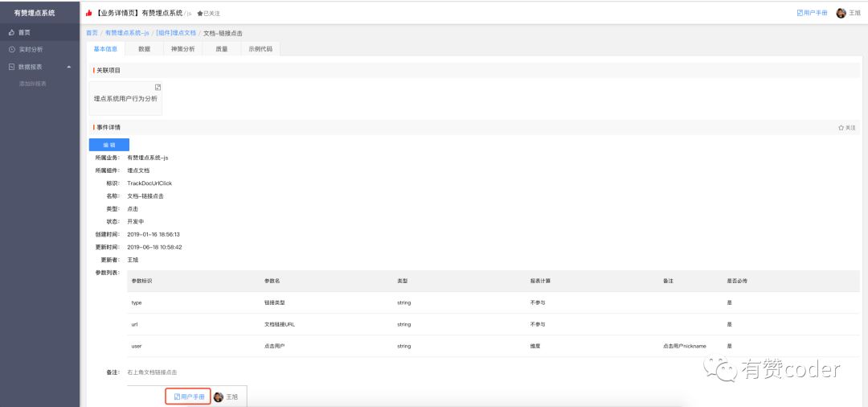The height and width of the screenshot is (407, 868).
Task: Click string in the url row
Action: (404, 324)
